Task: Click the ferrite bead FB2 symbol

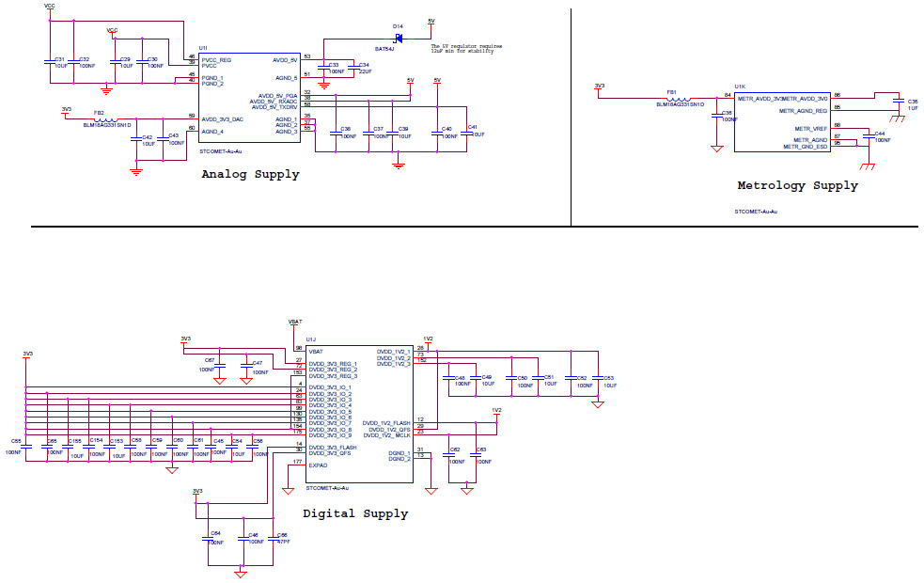Action: coord(104,118)
